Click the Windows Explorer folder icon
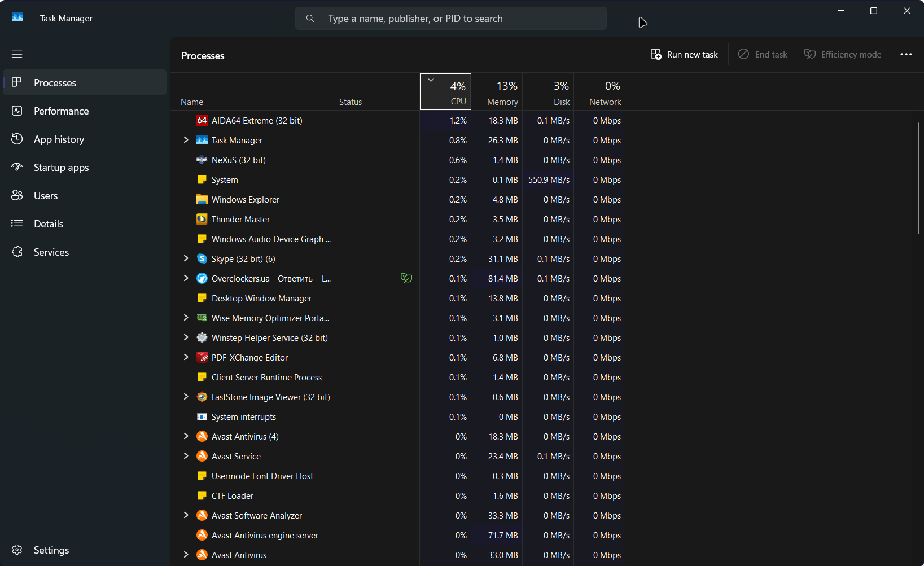 [202, 199]
